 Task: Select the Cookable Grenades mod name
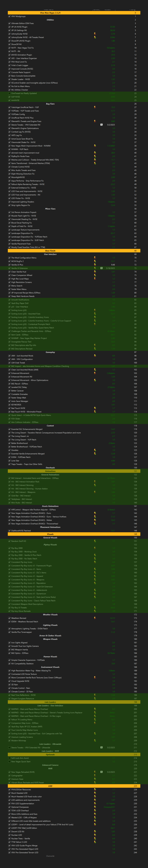point(20,394)
